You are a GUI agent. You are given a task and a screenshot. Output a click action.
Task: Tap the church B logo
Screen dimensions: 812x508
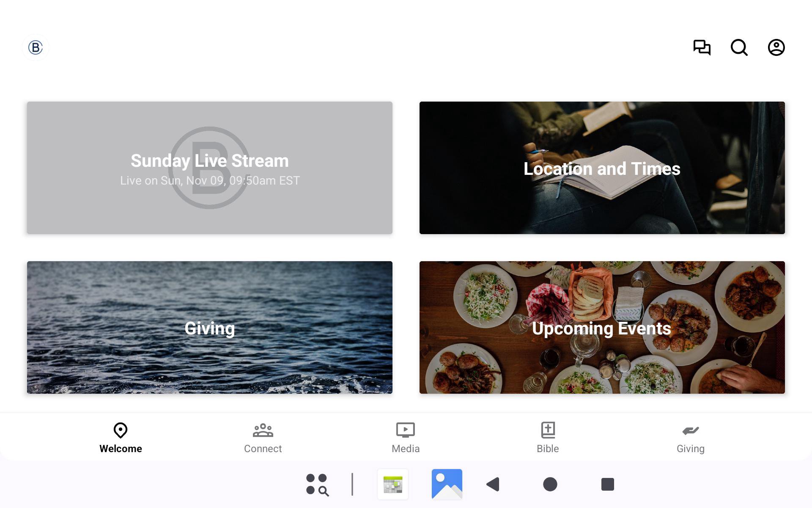click(36, 47)
